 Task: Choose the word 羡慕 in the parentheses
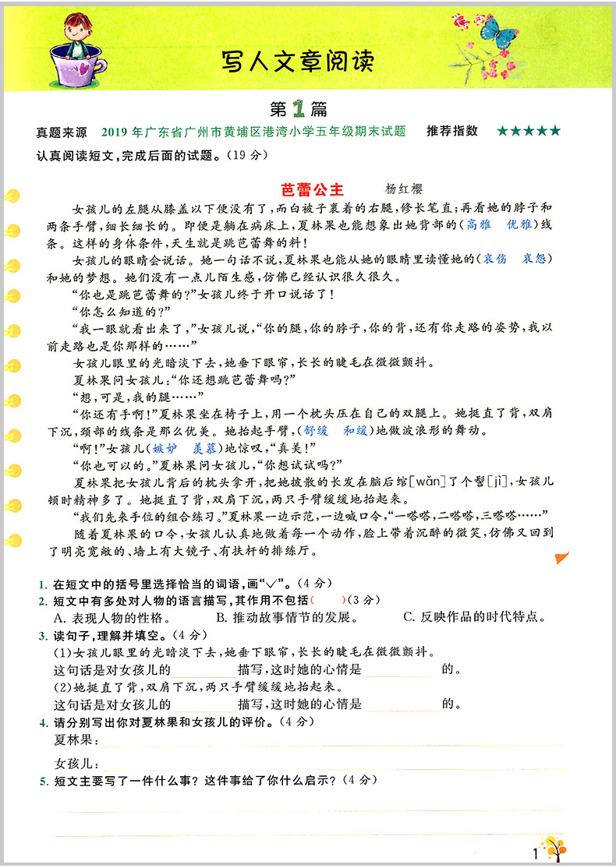point(204,448)
